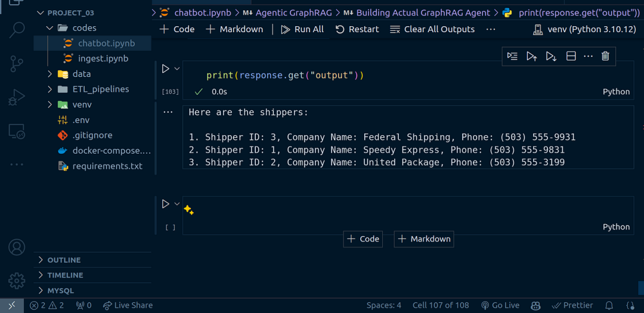This screenshot has width=644, height=313.
Task: Open the Manage settings gear
Action: [x=17, y=280]
